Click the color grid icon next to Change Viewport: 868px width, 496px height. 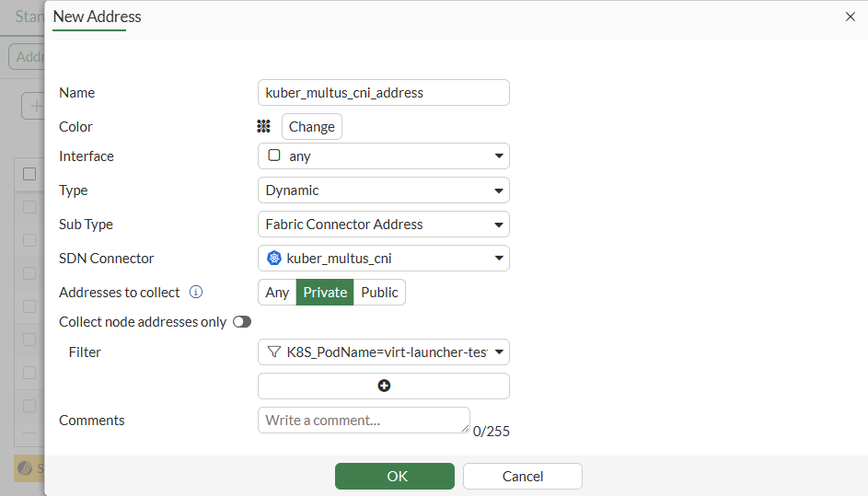pos(264,126)
